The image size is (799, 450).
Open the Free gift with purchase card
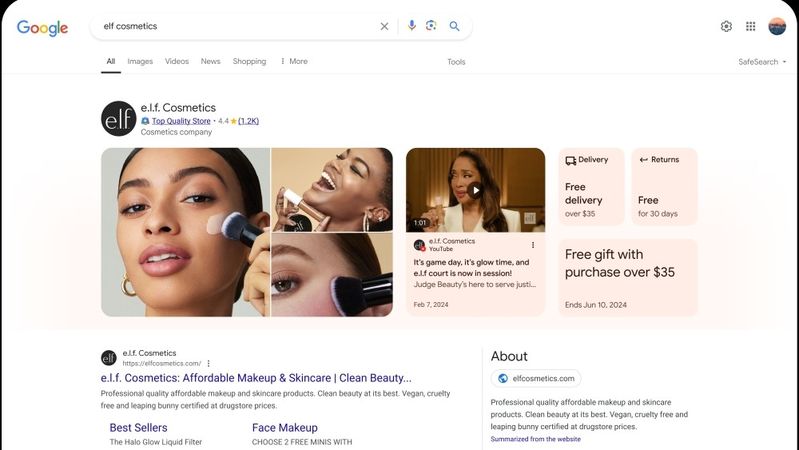point(628,278)
